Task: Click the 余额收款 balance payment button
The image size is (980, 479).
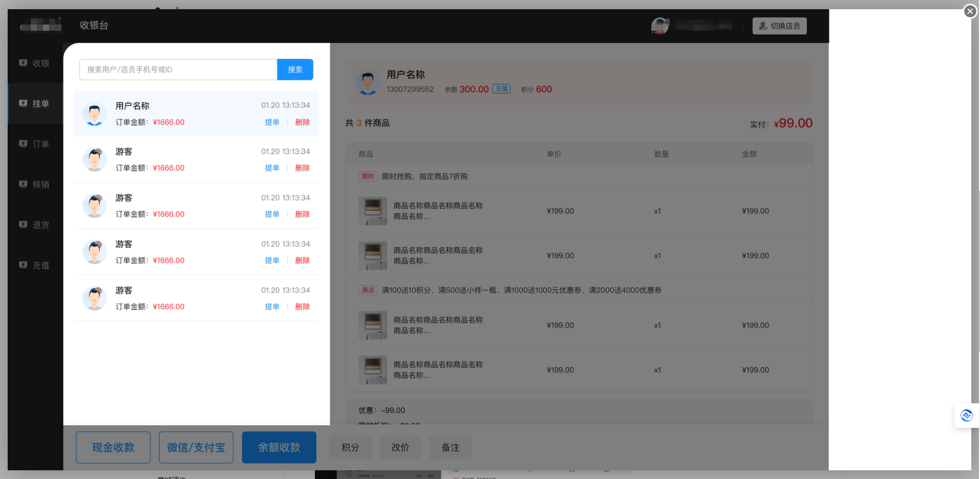Action: point(279,447)
